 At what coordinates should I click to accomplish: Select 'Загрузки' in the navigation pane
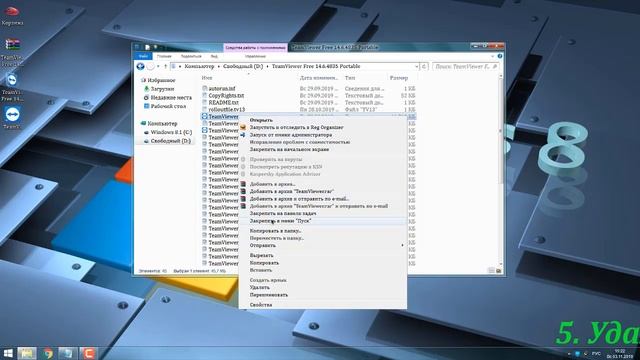162,89
